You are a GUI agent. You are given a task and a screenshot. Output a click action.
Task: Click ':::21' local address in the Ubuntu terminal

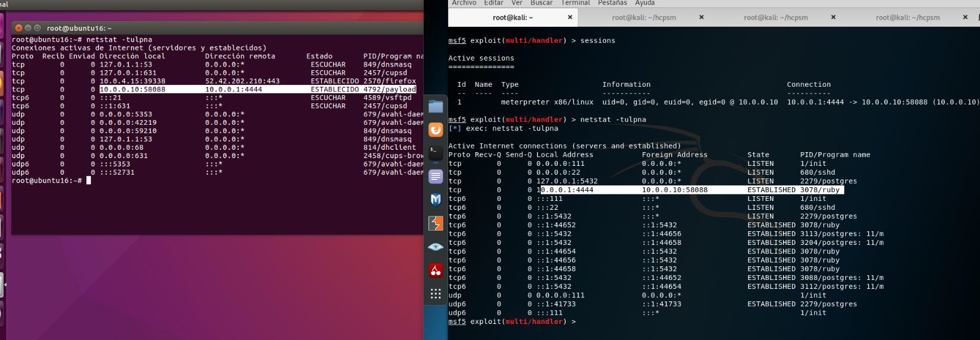point(110,97)
